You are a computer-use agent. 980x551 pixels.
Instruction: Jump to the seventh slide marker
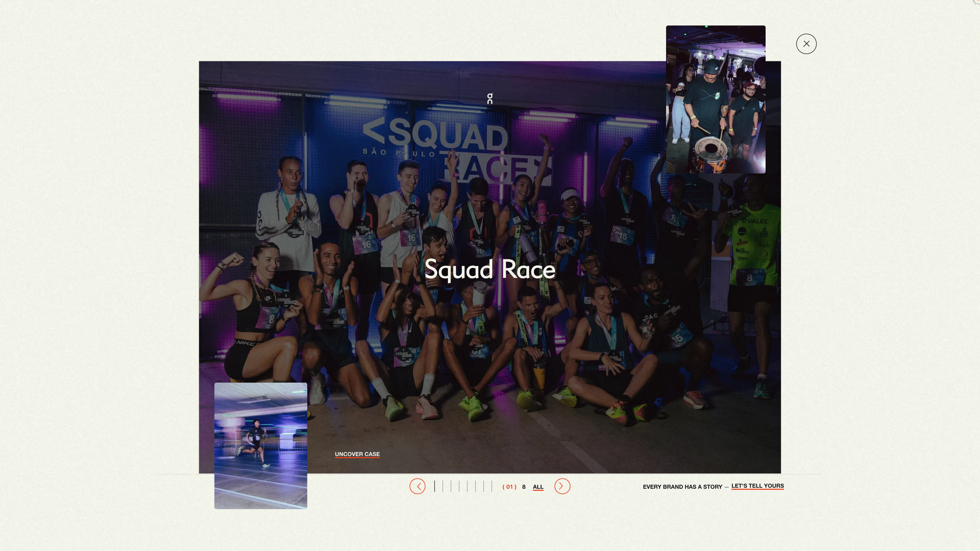pos(484,486)
